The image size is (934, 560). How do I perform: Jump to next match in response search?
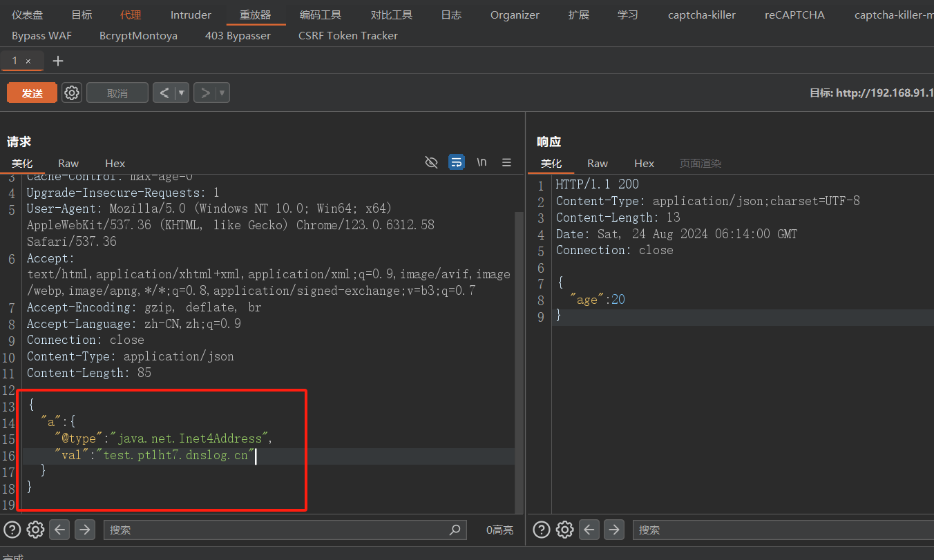pyautogui.click(x=613, y=530)
